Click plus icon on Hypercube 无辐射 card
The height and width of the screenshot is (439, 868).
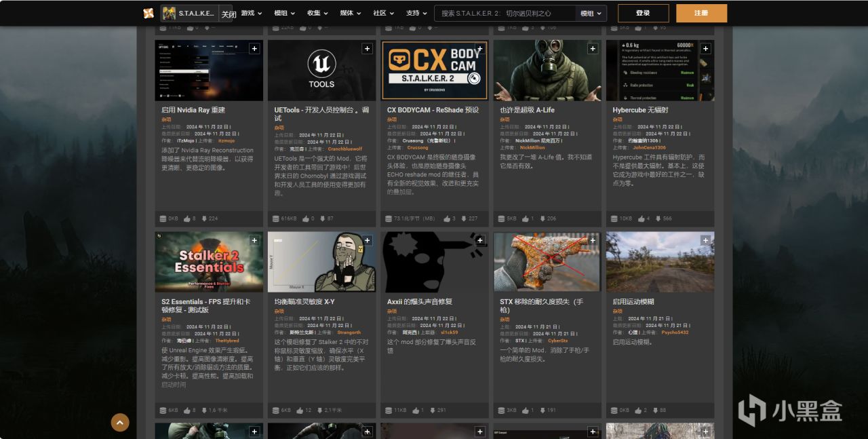tap(705, 49)
